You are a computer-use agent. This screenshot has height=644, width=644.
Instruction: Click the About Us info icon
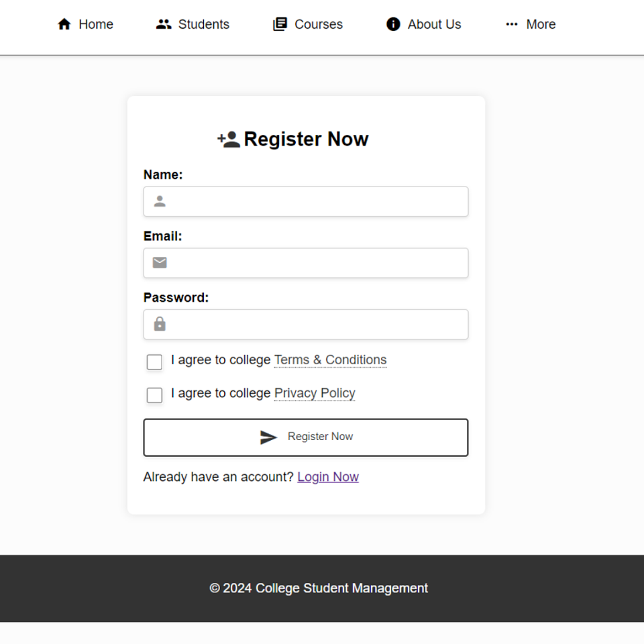(393, 24)
